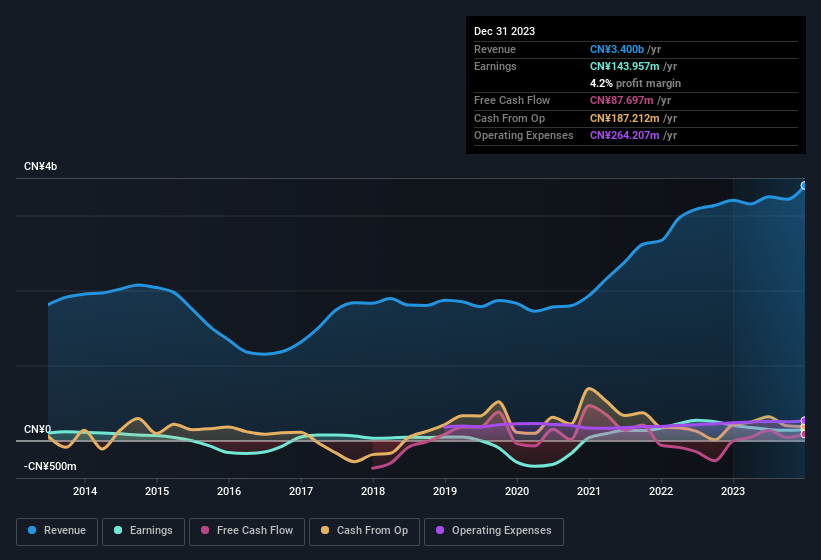Select the 2016 label on the x-axis

coord(229,491)
